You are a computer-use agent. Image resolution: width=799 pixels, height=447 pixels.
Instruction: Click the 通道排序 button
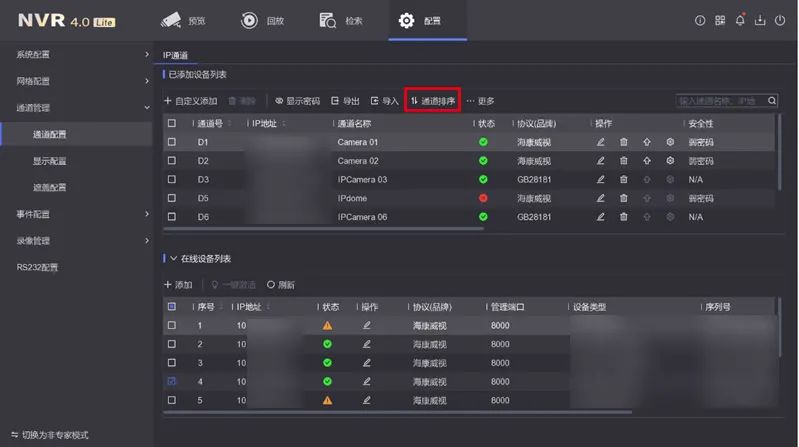pos(432,101)
